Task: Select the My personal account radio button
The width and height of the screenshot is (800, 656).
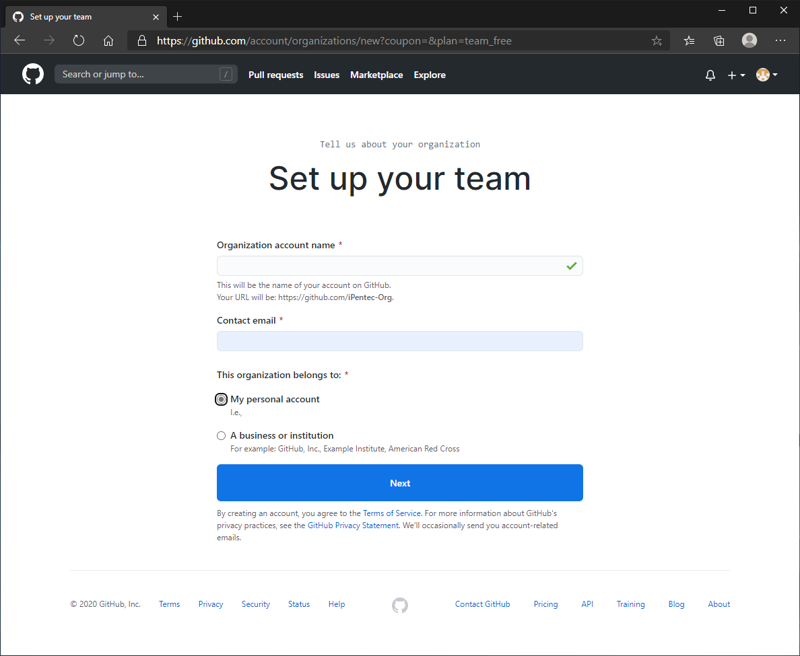Action: coord(221,398)
